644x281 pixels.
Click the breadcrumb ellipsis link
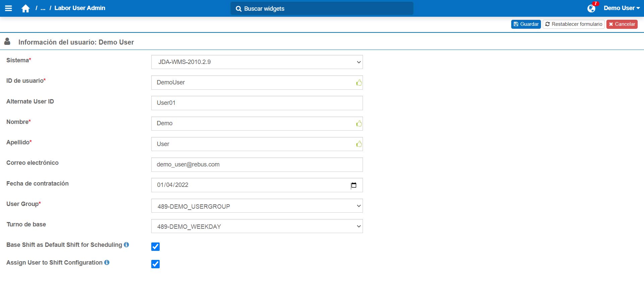pyautogui.click(x=43, y=8)
